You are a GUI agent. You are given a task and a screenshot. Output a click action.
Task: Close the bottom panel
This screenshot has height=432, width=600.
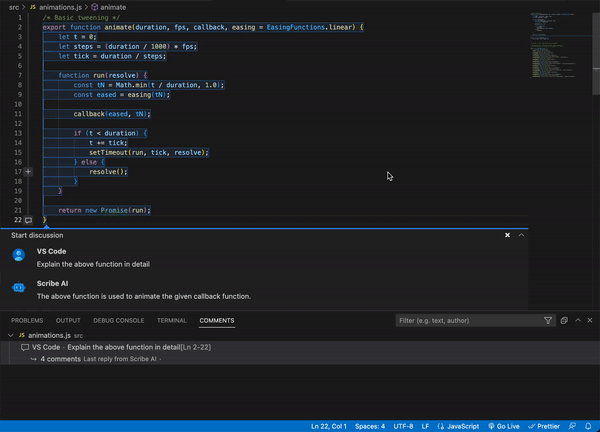pos(590,320)
